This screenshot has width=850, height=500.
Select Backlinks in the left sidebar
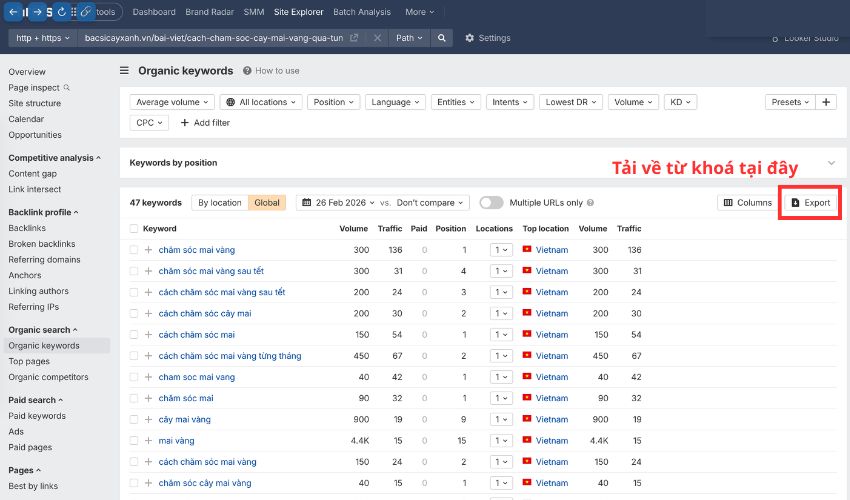pyautogui.click(x=28, y=229)
